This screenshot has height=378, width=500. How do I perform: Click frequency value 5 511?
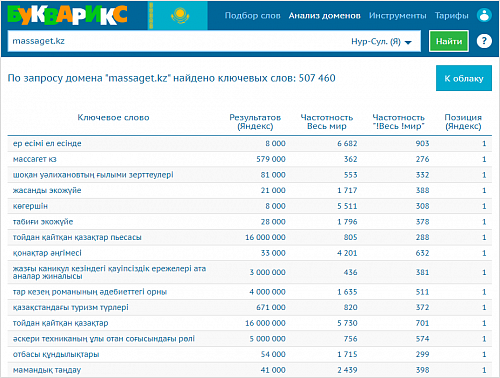347,206
